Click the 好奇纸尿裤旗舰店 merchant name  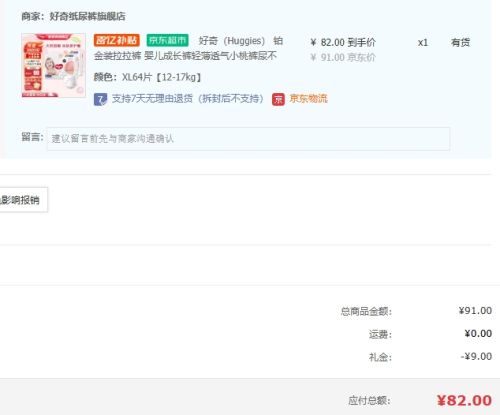[x=87, y=16]
